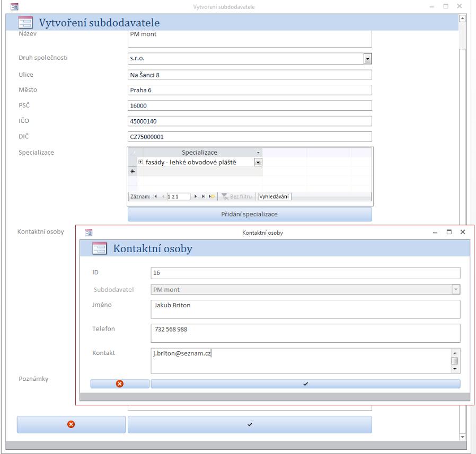Open the Specializace column header dropdown
This screenshot has height=454, width=476.
click(258, 153)
